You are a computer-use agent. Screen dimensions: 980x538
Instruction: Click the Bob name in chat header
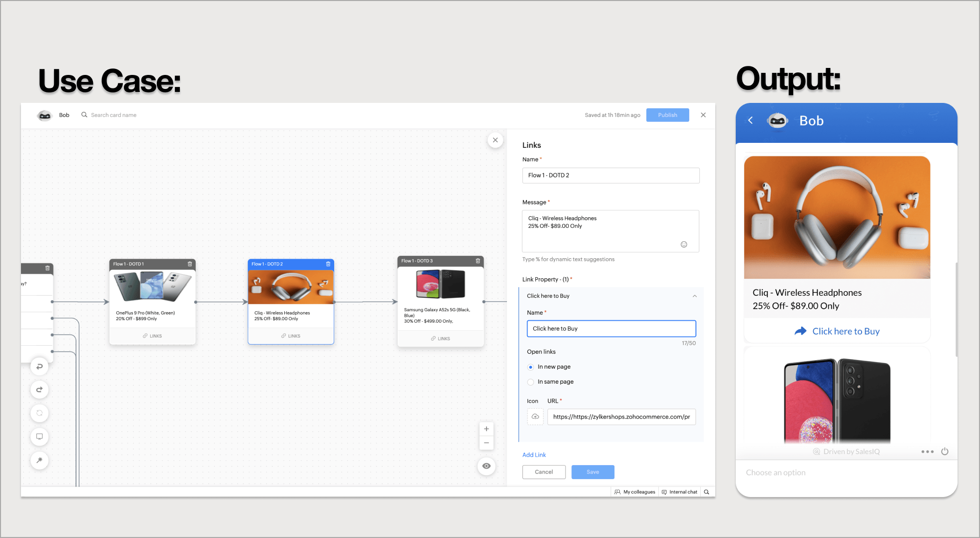point(811,120)
